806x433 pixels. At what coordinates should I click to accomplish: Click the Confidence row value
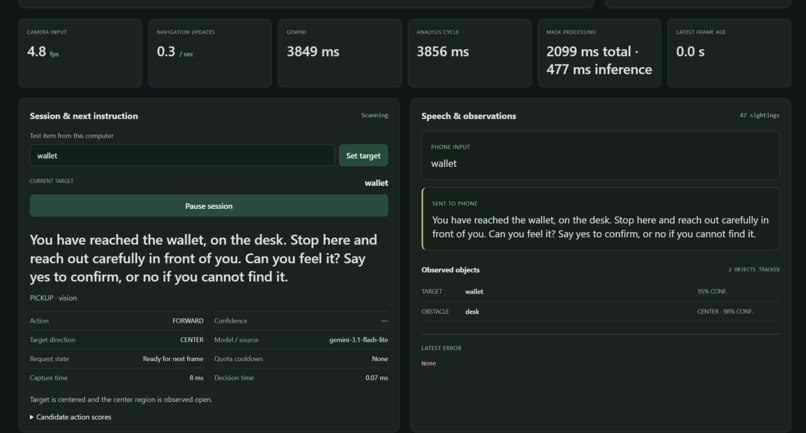point(384,321)
